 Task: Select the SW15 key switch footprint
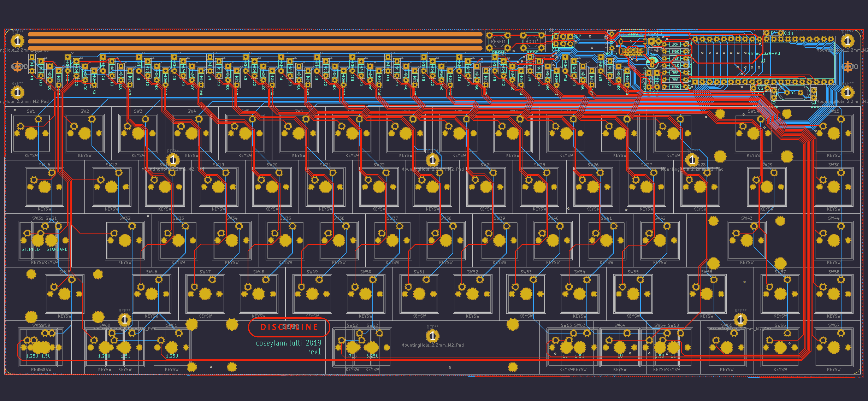(833, 134)
